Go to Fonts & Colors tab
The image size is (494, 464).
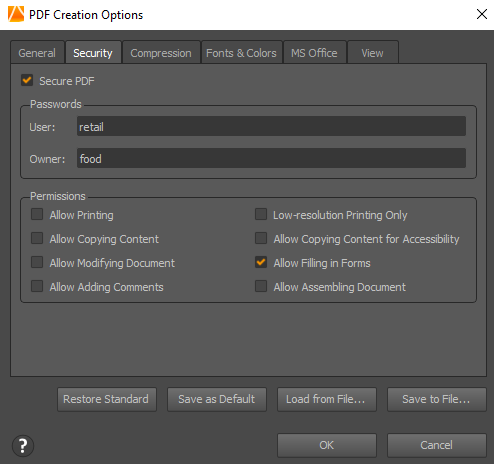click(242, 53)
